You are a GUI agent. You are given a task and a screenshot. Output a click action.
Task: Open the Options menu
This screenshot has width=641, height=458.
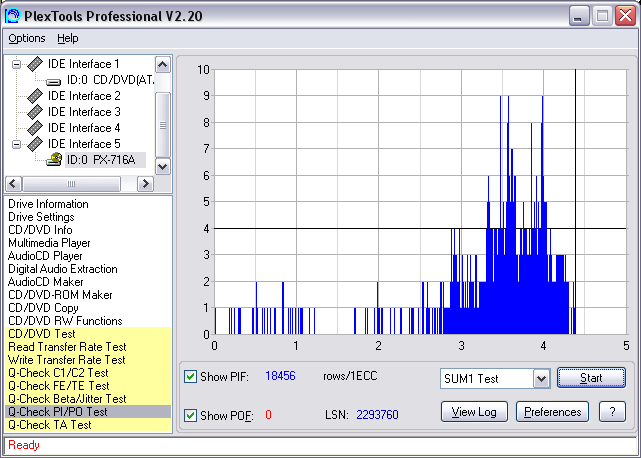click(x=27, y=38)
